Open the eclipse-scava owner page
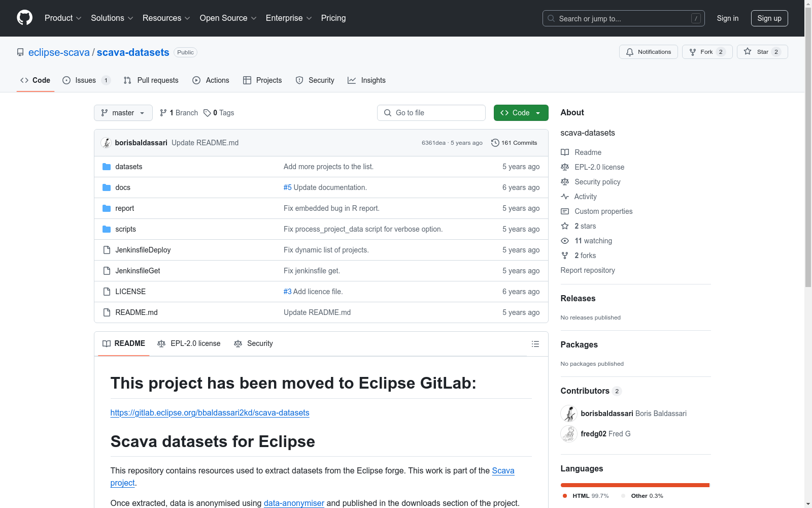Screen dimensions: 812x508 (59, 52)
